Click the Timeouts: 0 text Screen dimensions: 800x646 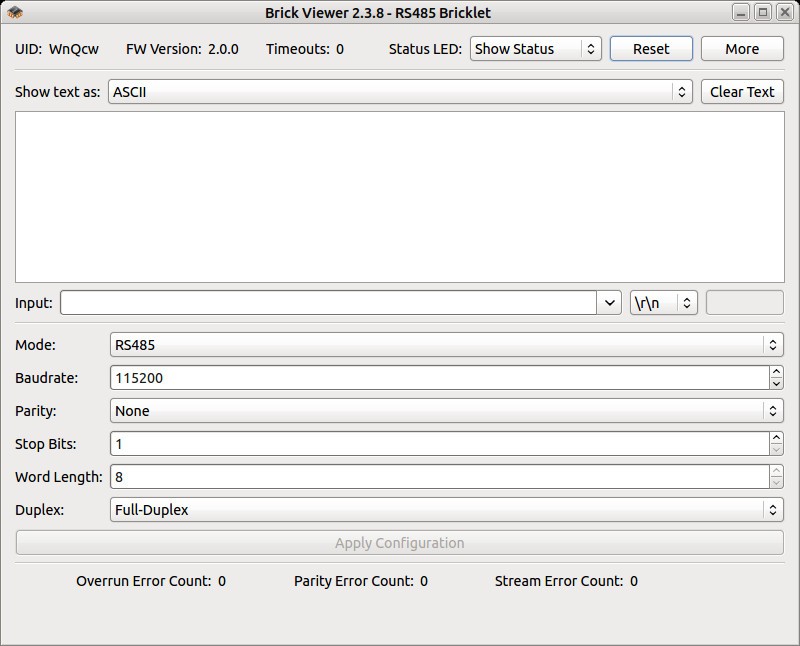pyautogui.click(x=305, y=49)
